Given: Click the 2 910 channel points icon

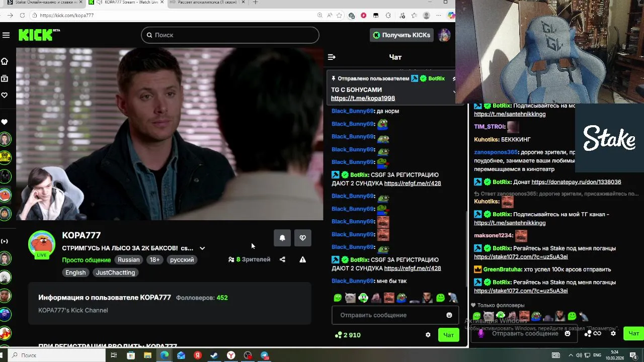Looking at the screenshot, I should [x=338, y=335].
